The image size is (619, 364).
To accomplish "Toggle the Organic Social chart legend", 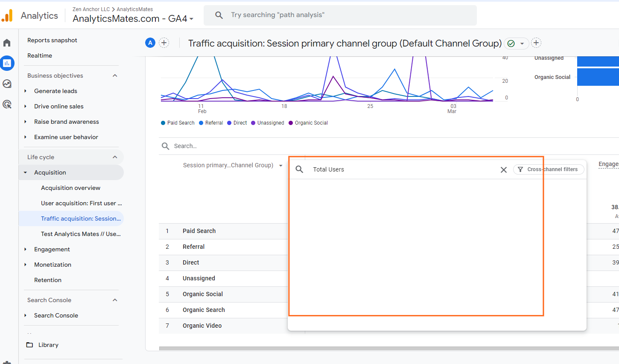I will click(308, 123).
